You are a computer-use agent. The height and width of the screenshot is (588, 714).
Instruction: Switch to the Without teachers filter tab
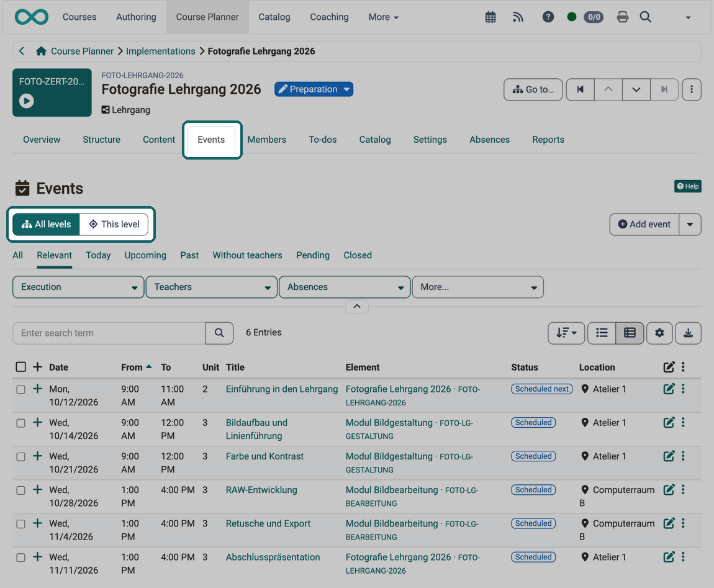(x=247, y=255)
